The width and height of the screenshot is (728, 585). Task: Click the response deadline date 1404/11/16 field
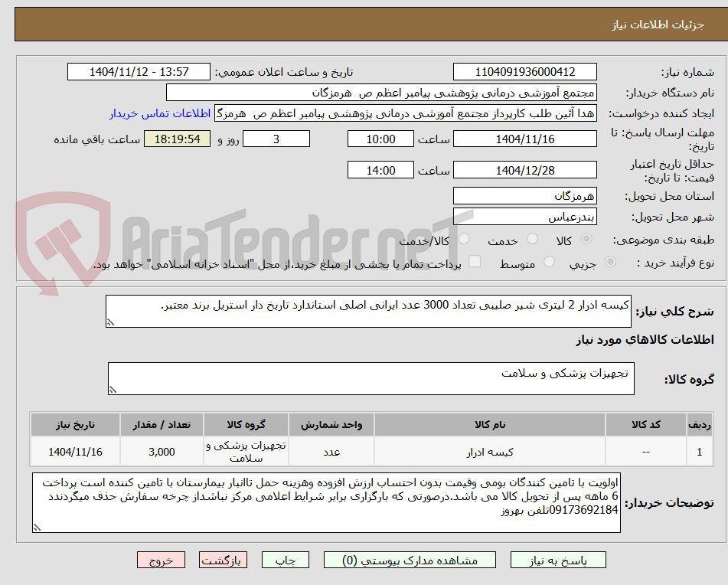point(524,139)
